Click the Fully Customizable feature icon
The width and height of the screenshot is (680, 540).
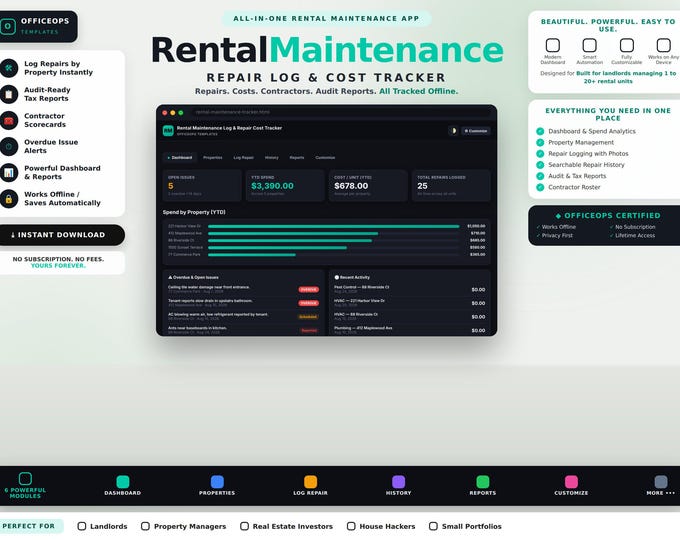click(x=627, y=45)
